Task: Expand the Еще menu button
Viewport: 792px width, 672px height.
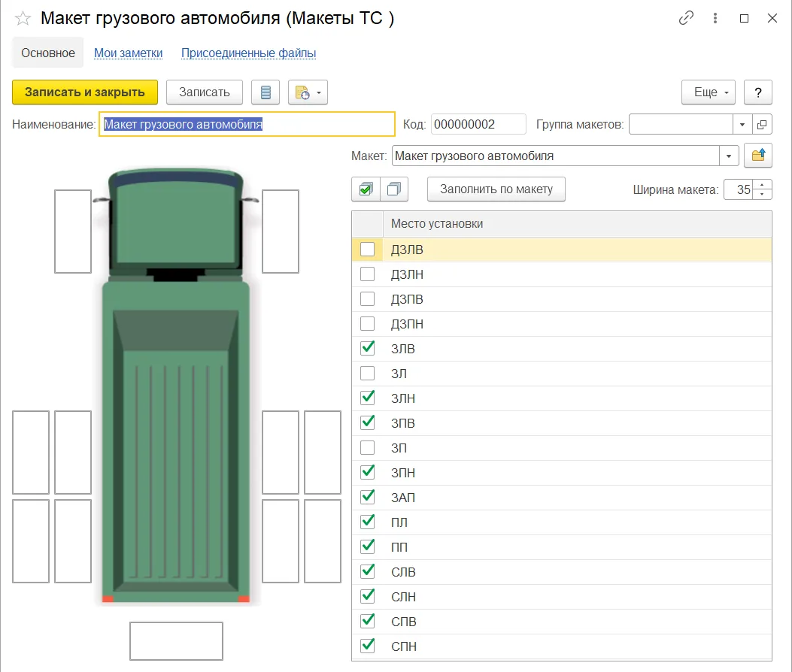Action: (709, 92)
